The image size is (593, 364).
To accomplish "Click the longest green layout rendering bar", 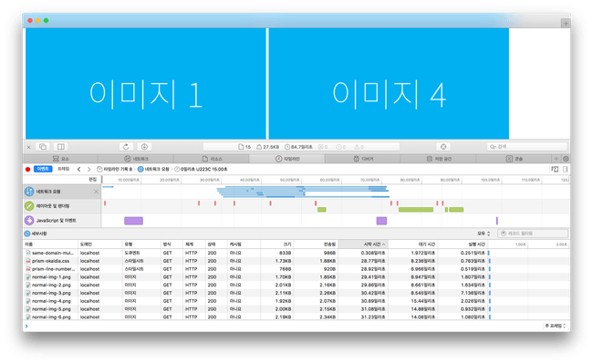I will click(x=416, y=210).
